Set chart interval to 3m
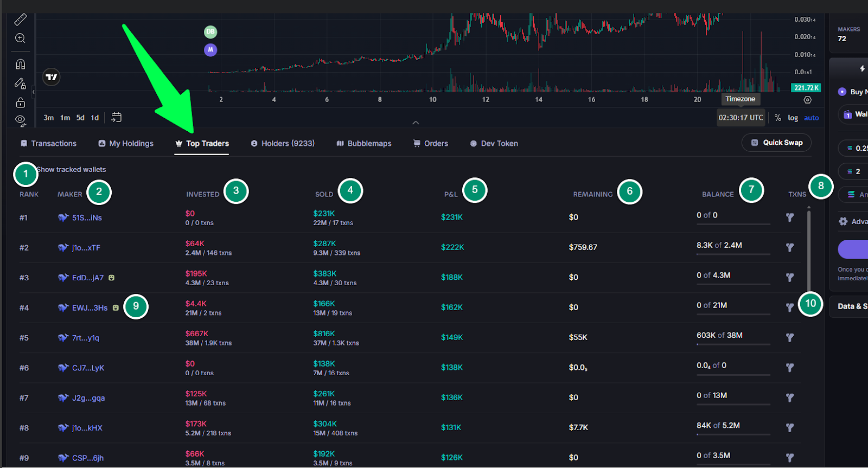This screenshot has width=868, height=468. pos(49,118)
